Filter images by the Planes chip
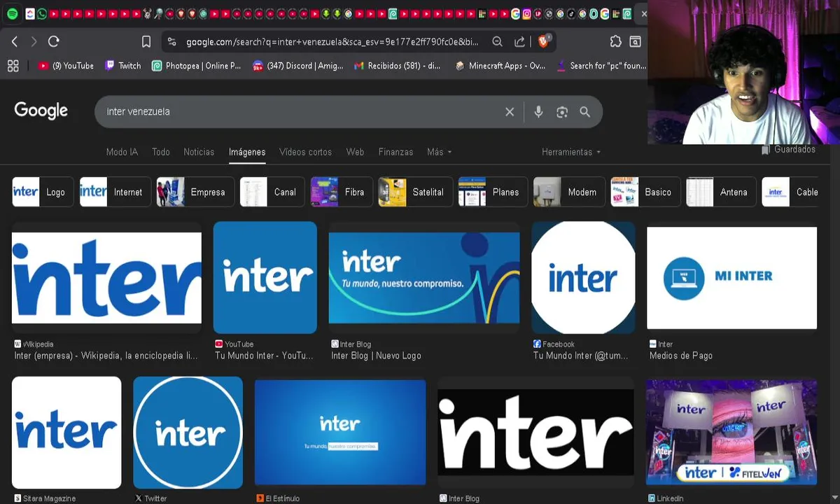The image size is (840, 504). 493,192
